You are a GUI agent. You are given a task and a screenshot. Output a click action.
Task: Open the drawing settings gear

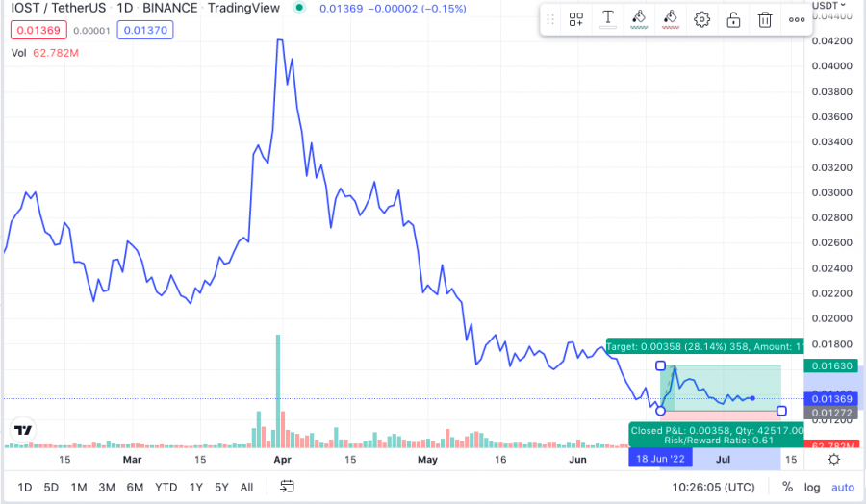pyautogui.click(x=702, y=20)
